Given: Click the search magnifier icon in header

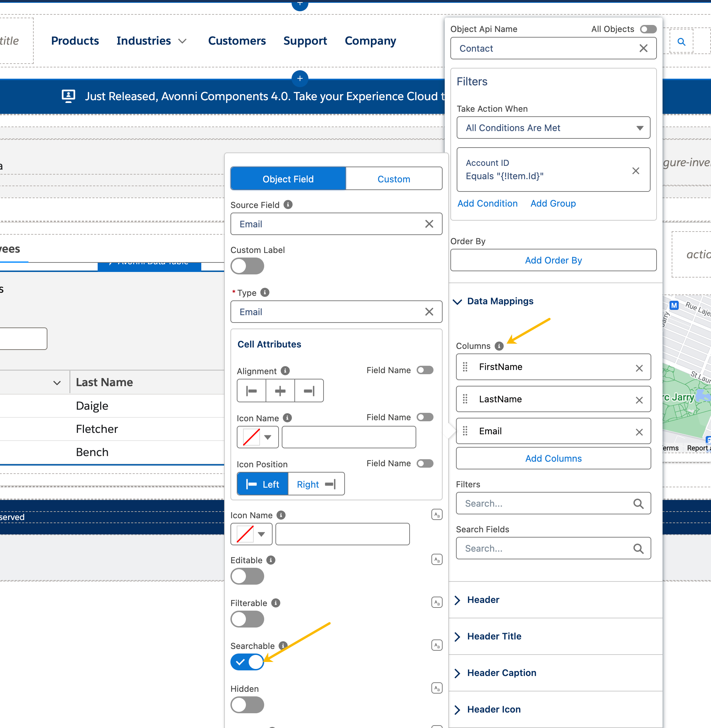Looking at the screenshot, I should [x=681, y=42].
